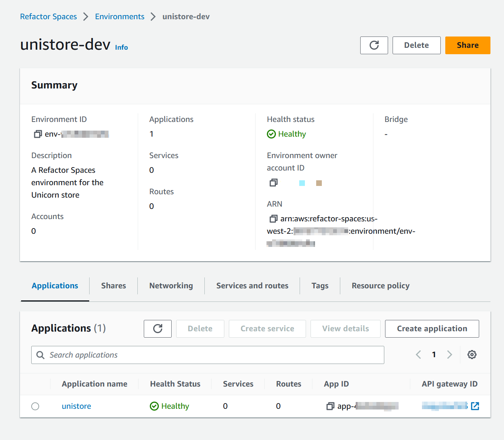Click the Routes column header
Image resolution: width=504 pixels, height=440 pixels.
pos(289,384)
